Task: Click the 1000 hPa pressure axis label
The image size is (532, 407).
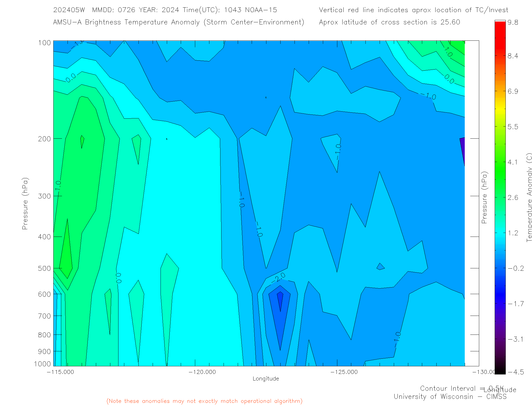Action: 42,364
